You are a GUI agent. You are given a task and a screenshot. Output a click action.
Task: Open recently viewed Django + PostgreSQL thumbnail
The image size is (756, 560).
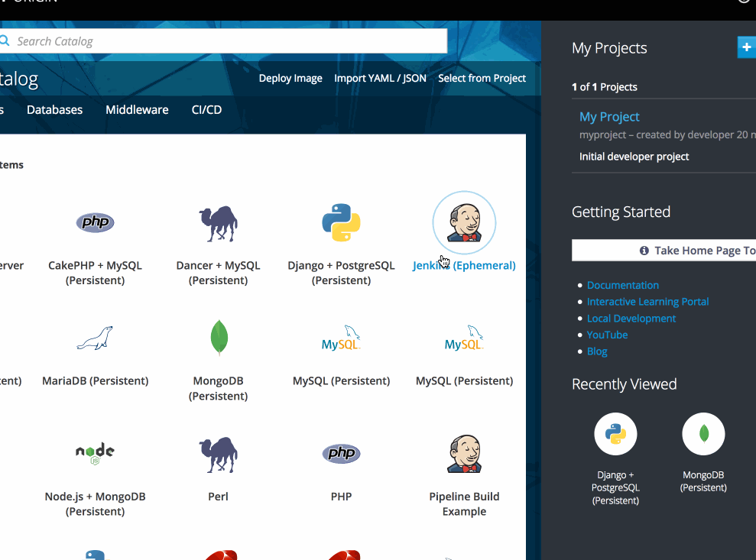coord(615,434)
